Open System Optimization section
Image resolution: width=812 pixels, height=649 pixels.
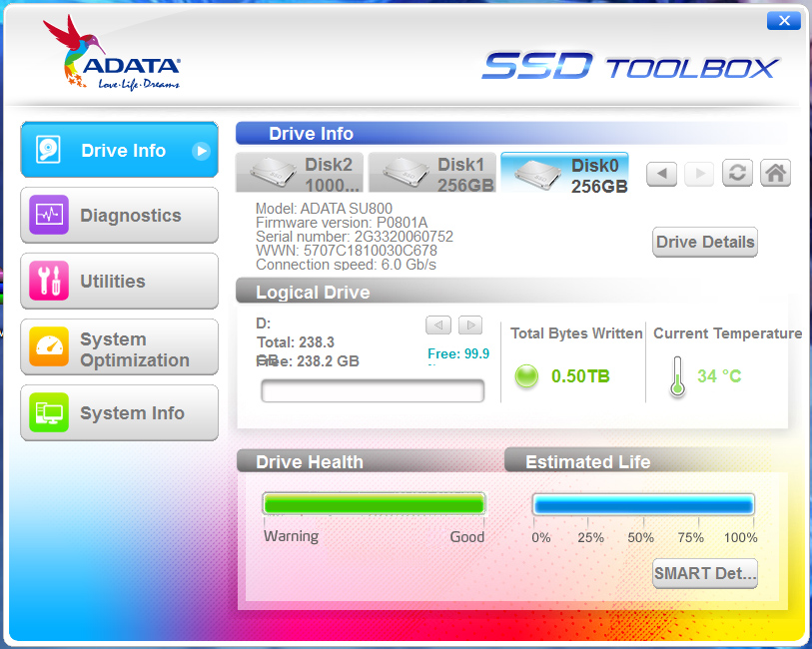(119, 347)
